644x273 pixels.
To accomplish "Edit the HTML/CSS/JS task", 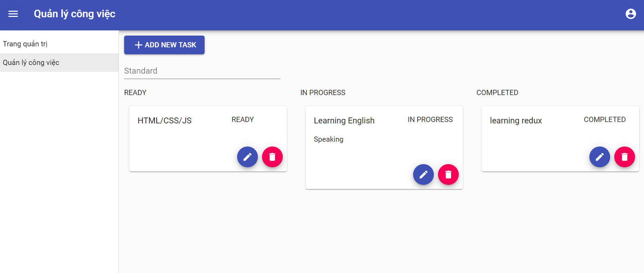I will tap(248, 157).
